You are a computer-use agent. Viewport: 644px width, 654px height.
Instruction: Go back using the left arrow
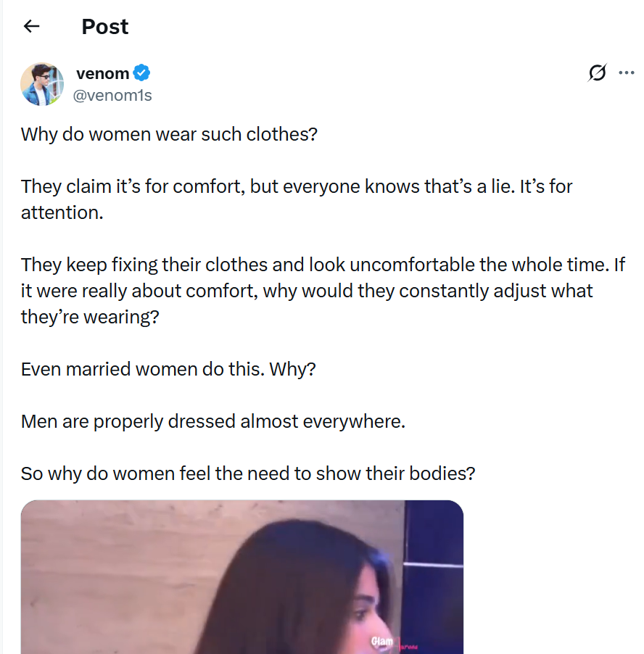[31, 27]
